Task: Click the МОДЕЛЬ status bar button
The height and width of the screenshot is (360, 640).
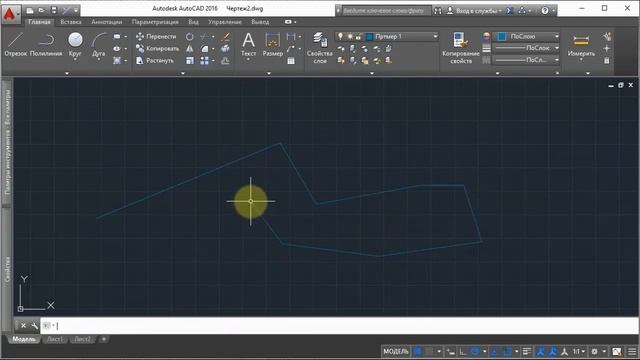Action: pyautogui.click(x=396, y=351)
